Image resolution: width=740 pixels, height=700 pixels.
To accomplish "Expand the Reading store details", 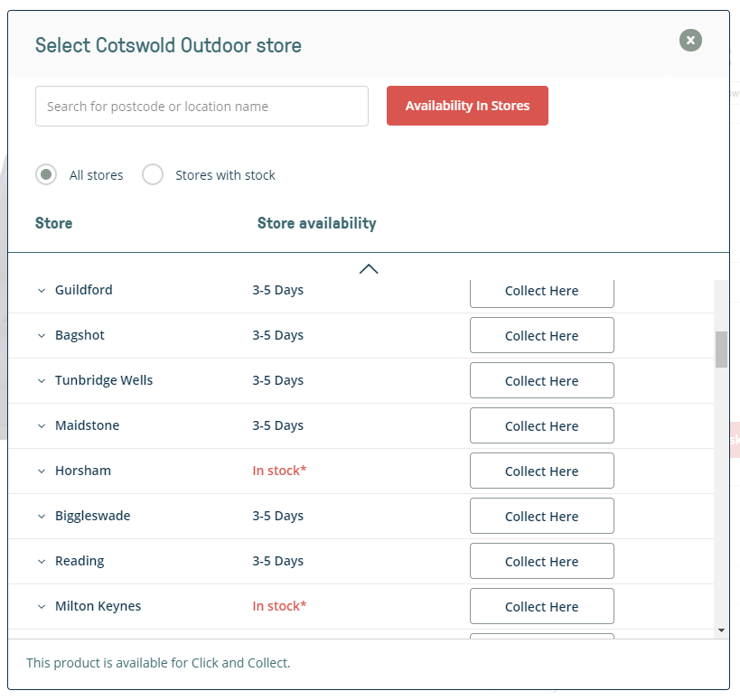I will [42, 561].
